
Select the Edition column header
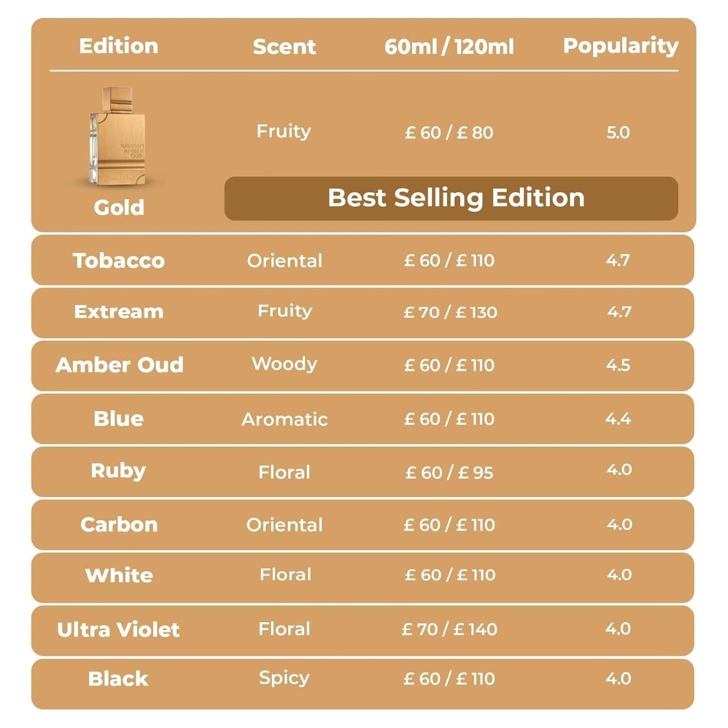click(x=119, y=46)
